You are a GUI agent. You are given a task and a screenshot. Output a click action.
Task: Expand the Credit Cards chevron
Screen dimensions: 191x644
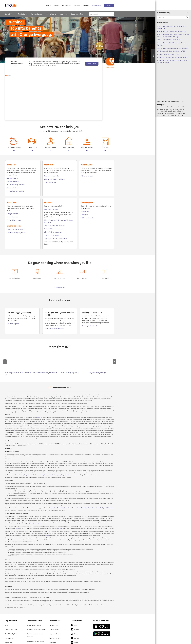click(x=32, y=151)
